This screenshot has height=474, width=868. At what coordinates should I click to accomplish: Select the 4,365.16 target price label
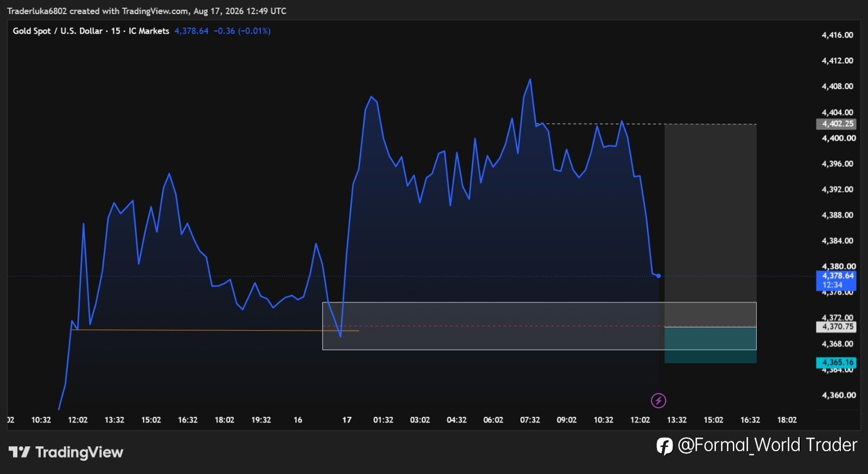[x=837, y=363]
